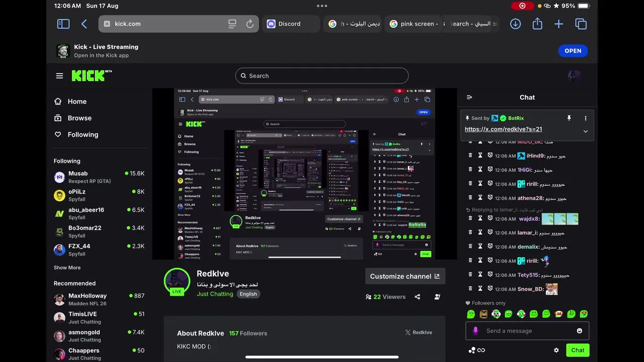Go back in Safari

pos(84,24)
